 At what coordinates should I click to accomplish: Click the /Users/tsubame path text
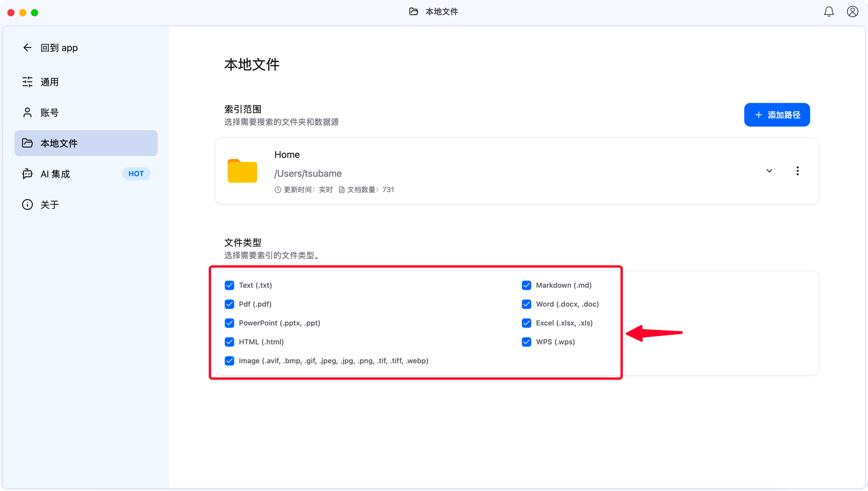pos(308,173)
